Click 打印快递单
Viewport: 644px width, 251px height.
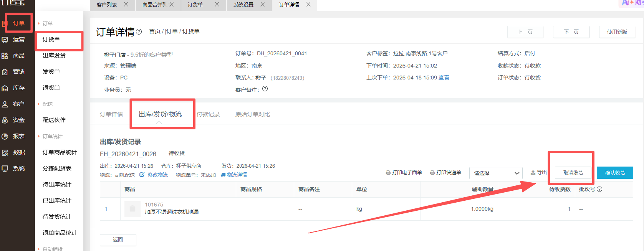(445, 173)
